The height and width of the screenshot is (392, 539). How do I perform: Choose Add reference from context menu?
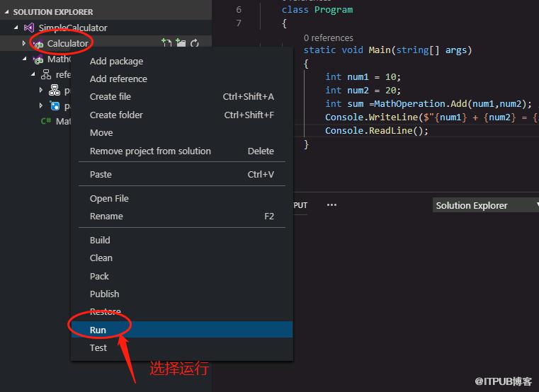(x=182, y=79)
